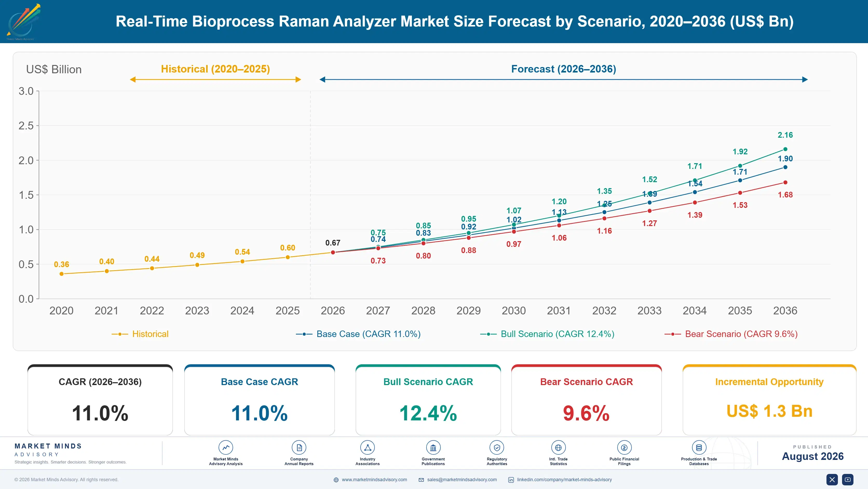The image size is (868, 489).
Task: Select the Historical legend entry
Action: [140, 334]
